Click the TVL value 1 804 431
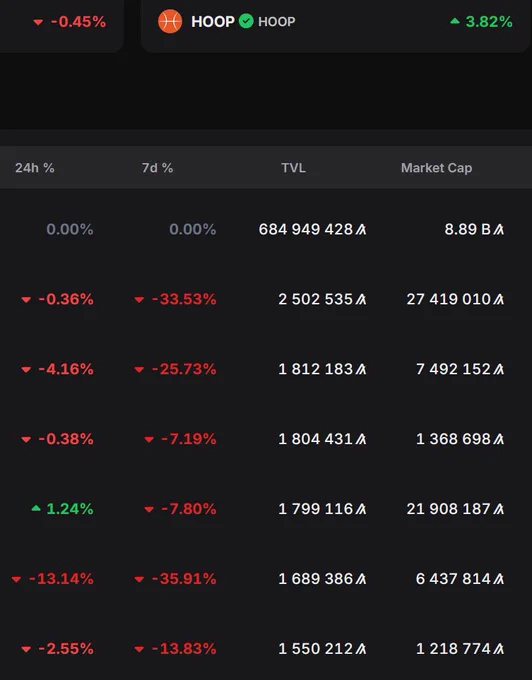Image resolution: width=532 pixels, height=680 pixels. (x=316, y=438)
